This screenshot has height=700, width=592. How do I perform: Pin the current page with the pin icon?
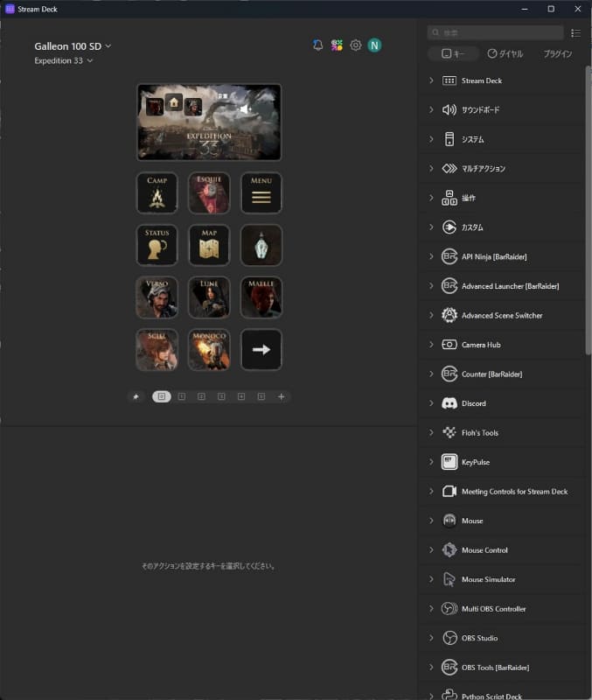136,396
